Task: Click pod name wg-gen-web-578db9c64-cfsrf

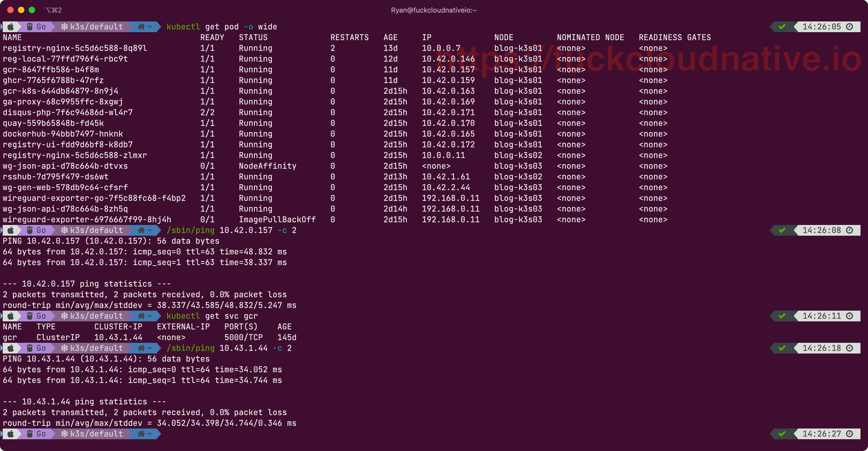Action: tap(65, 187)
